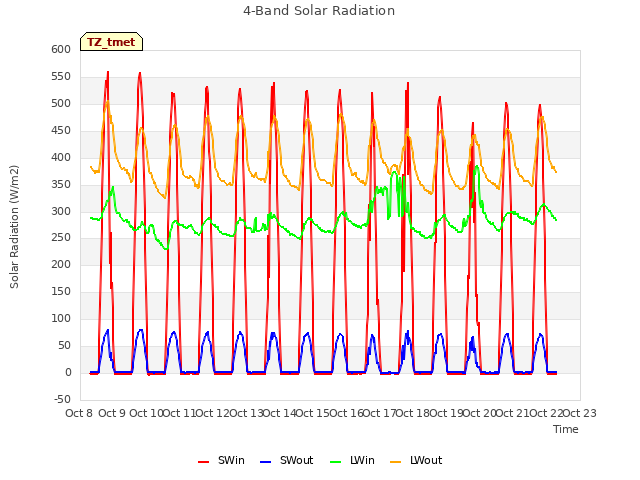Click the 300 y-axis tick label
This screenshot has width=640, height=480.
[61, 211]
